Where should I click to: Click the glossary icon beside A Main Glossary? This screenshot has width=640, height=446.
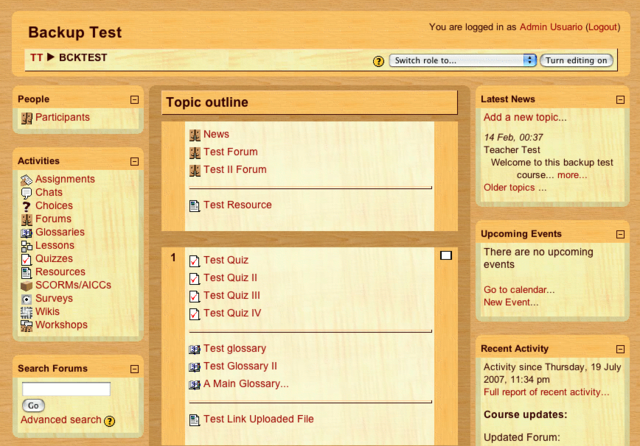[x=195, y=384]
